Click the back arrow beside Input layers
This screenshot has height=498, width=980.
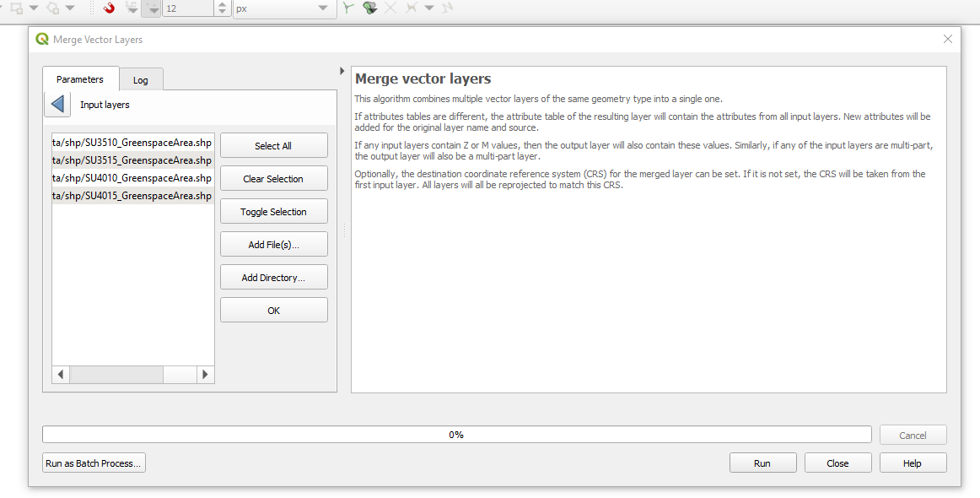[57, 104]
